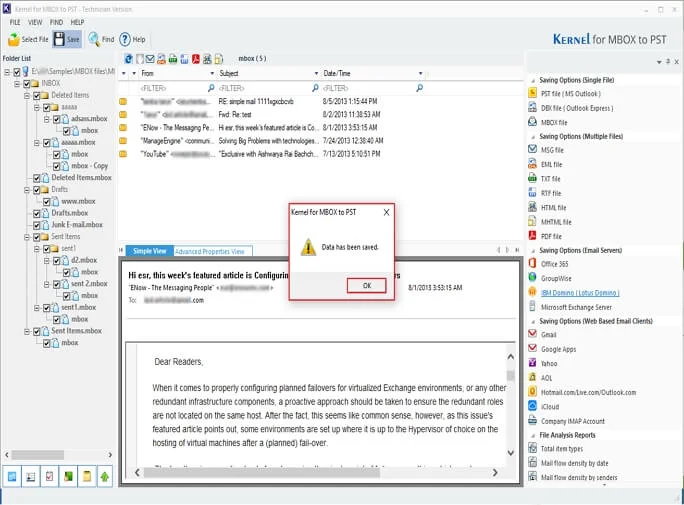Viewport: 684px width, 505px height.
Task: Click the Select File toolbar icon
Action: point(14,39)
